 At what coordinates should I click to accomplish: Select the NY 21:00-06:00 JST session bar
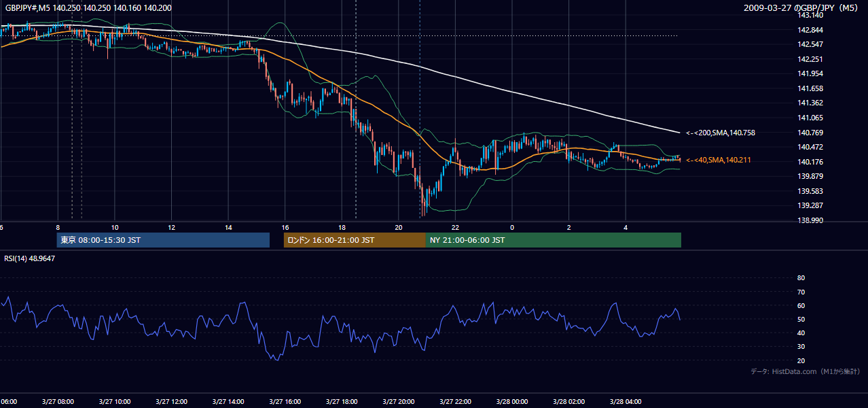tap(554, 240)
